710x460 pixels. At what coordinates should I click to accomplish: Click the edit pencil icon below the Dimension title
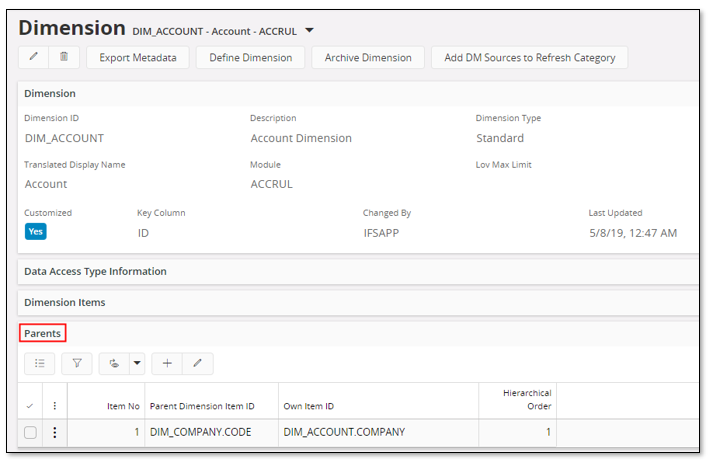(33, 57)
